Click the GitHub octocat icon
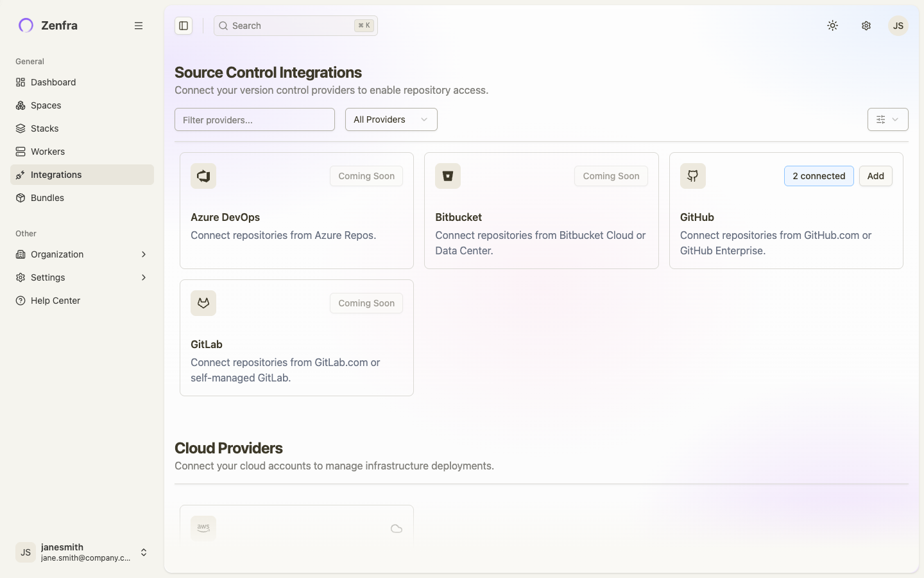 (x=692, y=175)
